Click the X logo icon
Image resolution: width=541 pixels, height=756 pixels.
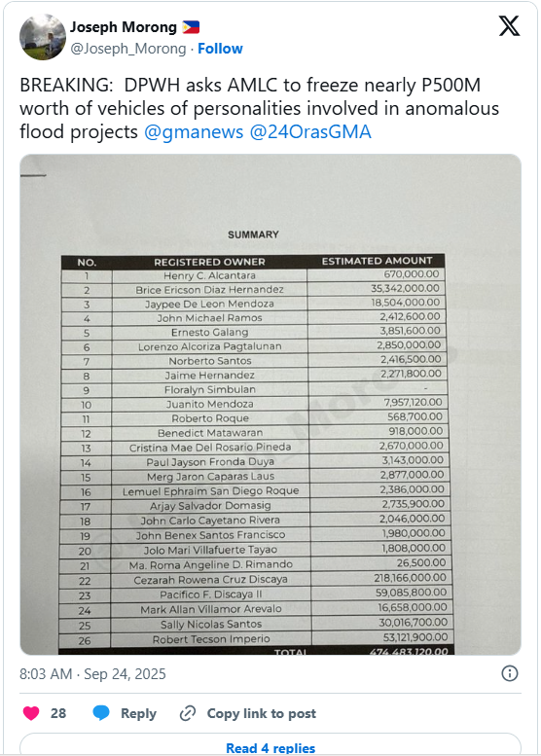pyautogui.click(x=509, y=26)
